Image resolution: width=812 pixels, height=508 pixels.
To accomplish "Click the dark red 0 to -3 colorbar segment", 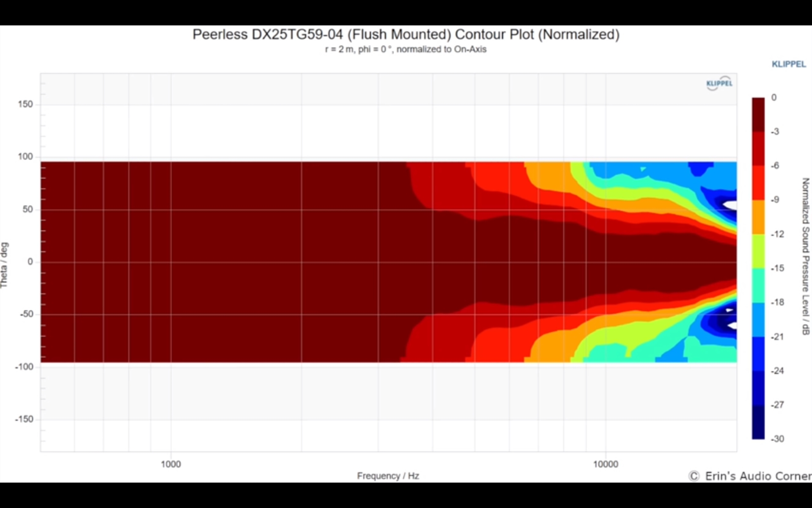I will coord(758,114).
